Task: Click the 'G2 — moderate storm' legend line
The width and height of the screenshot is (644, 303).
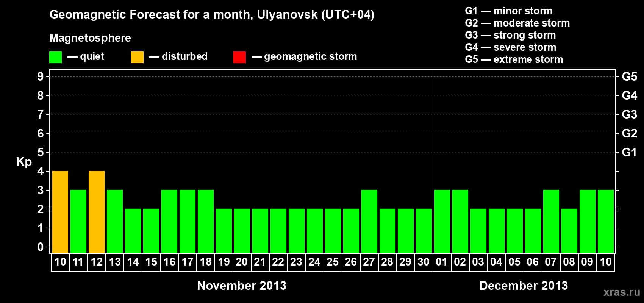Action: click(x=517, y=23)
